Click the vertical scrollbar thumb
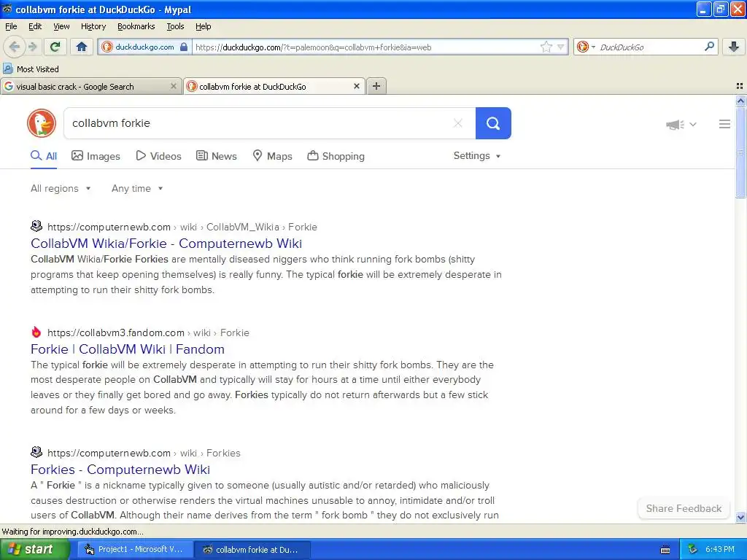 coord(740,152)
